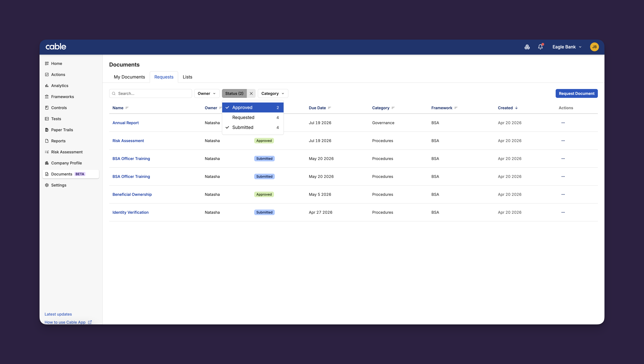Open Frameworks in the sidebar

71,97
